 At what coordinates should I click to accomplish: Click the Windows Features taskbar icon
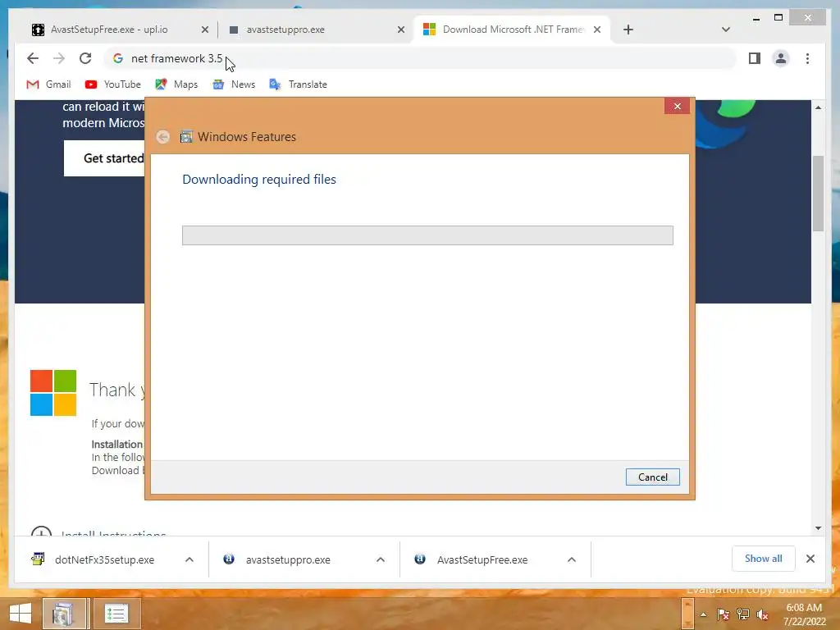click(64, 614)
